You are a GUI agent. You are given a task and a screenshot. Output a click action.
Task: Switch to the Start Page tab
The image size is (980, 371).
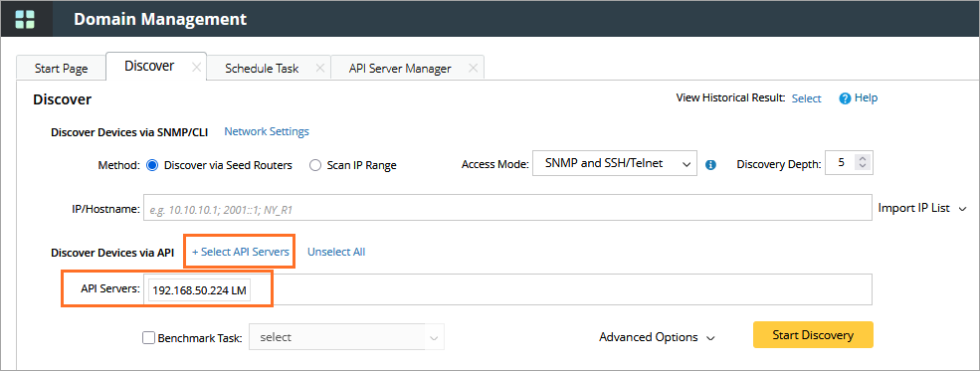click(62, 68)
